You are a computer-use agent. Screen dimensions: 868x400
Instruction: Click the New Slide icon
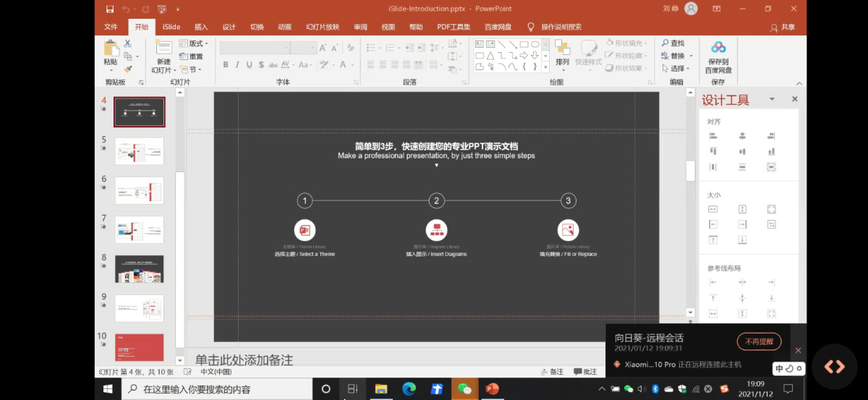tap(163, 48)
